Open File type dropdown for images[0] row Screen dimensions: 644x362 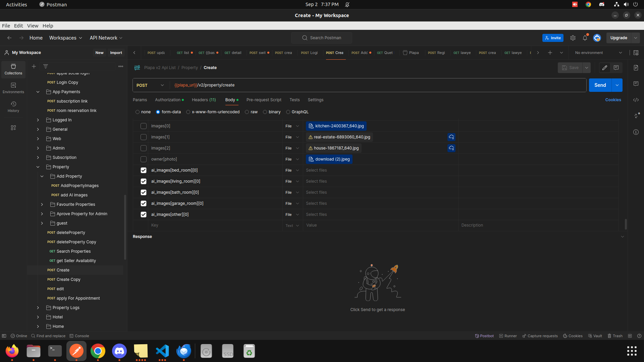point(292,126)
